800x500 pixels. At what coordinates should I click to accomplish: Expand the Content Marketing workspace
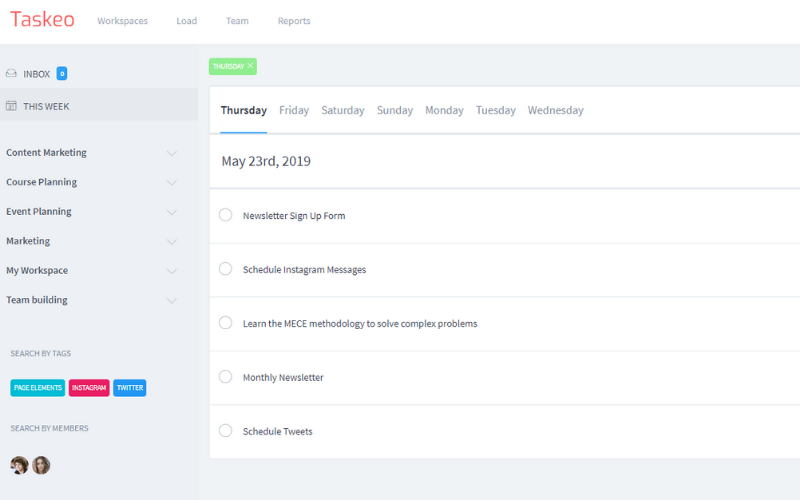coord(172,153)
